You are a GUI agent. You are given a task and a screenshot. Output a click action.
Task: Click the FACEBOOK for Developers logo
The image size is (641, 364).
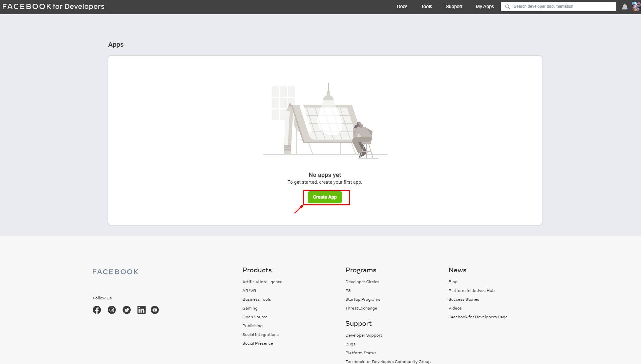tap(54, 6)
